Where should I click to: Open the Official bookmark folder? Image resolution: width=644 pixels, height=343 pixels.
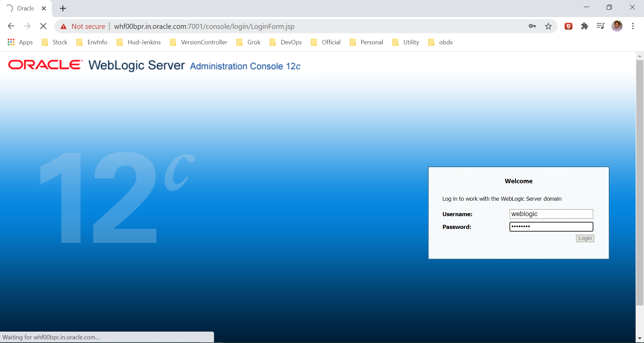tap(326, 42)
